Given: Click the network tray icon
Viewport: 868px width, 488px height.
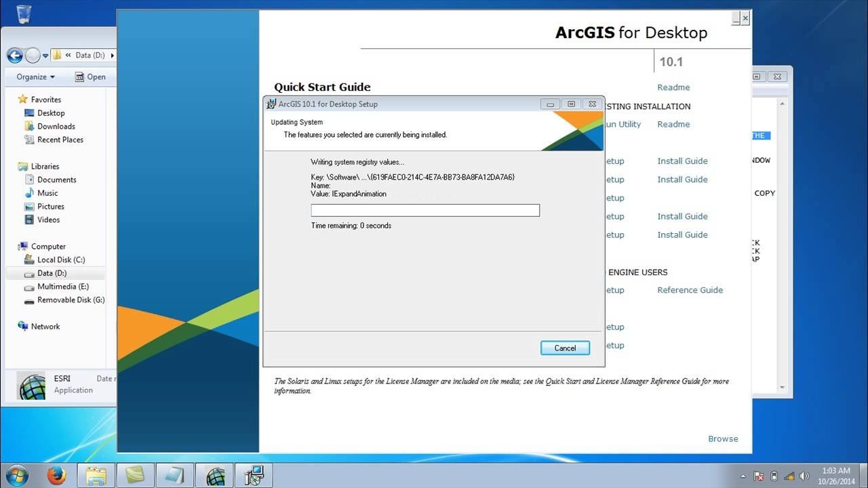Looking at the screenshot, I should [788, 476].
